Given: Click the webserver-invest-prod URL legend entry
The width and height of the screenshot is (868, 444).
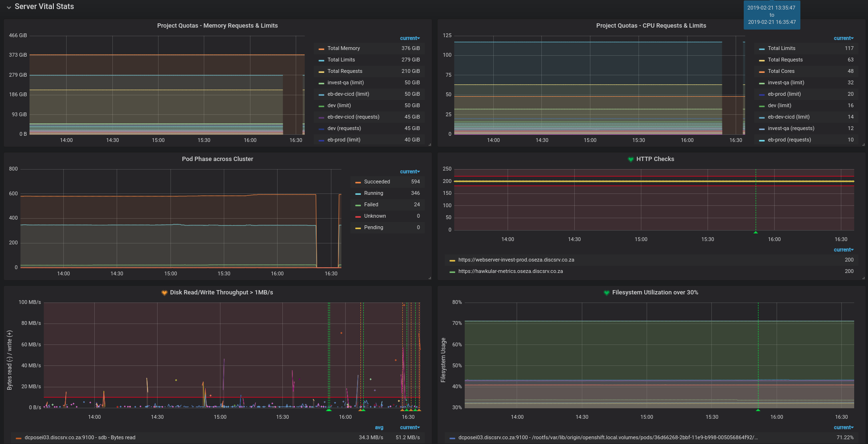Looking at the screenshot, I should (x=516, y=260).
